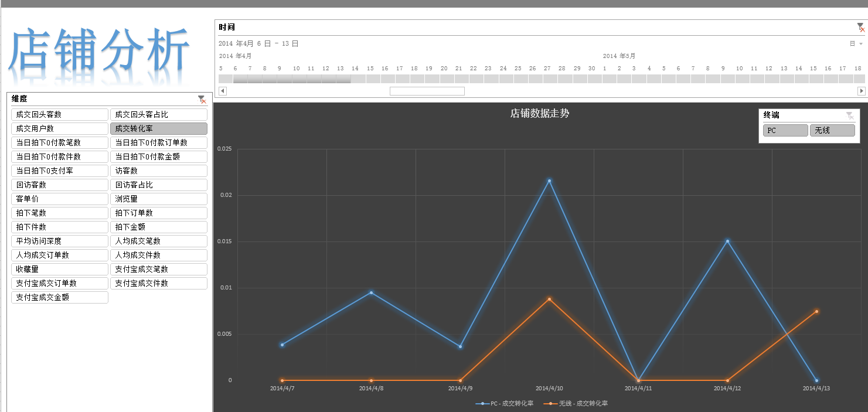Pick the 支付宝成交订单数 slicer item
868x412 pixels.
60,284
